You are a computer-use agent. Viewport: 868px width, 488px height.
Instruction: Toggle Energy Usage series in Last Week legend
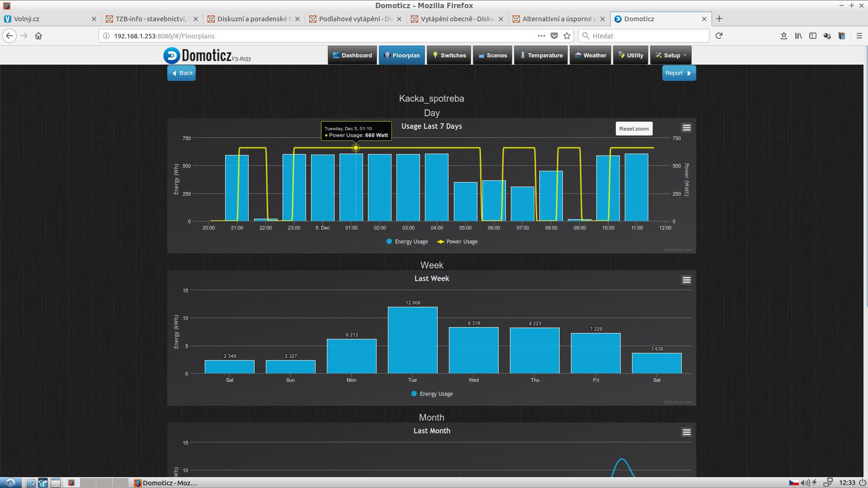click(432, 394)
